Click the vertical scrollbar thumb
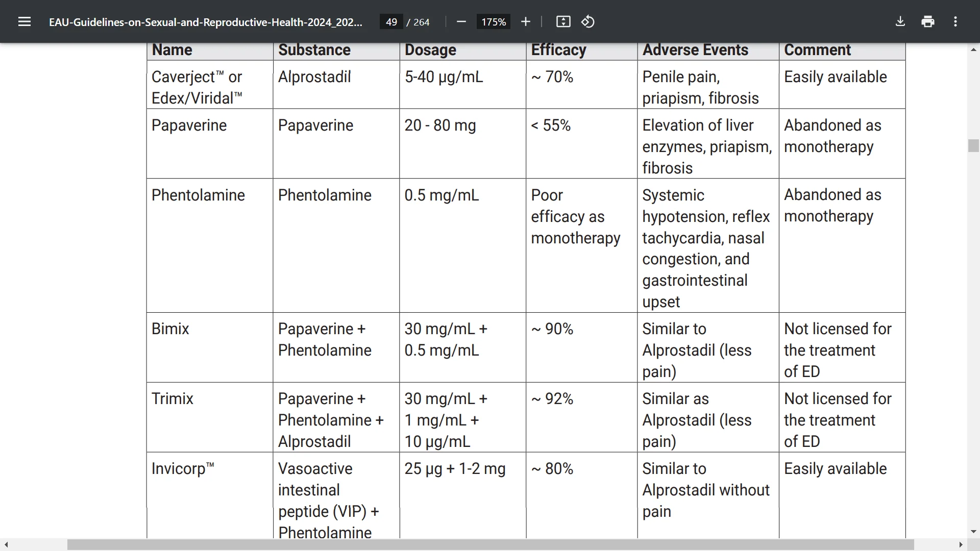Image resolution: width=980 pixels, height=551 pixels. [x=973, y=145]
